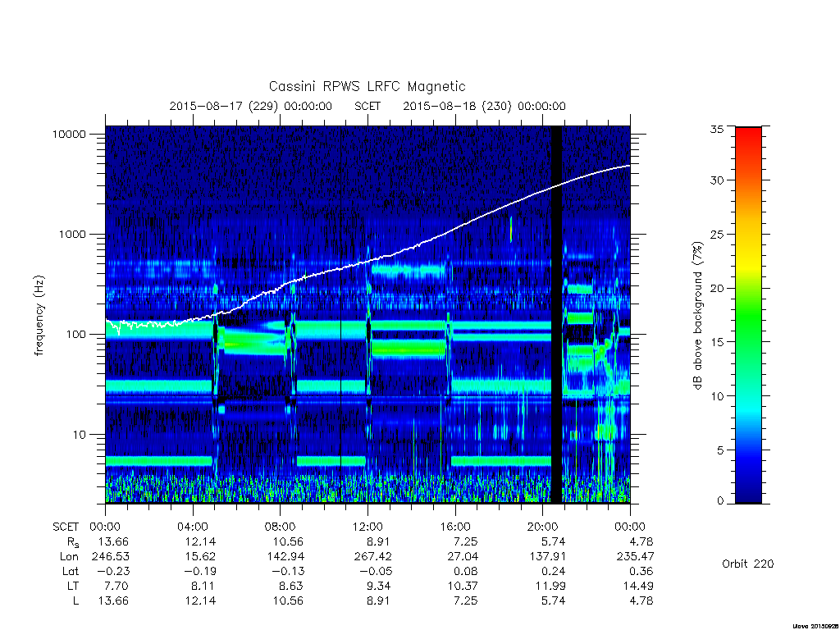Click the Rs row label
Screen dimensions: 840x630
pos(73,542)
